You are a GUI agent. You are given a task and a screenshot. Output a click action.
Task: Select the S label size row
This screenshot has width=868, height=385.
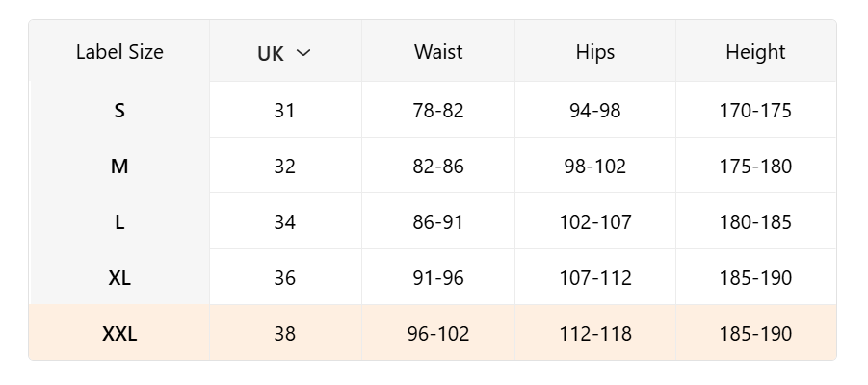pyautogui.click(x=119, y=111)
